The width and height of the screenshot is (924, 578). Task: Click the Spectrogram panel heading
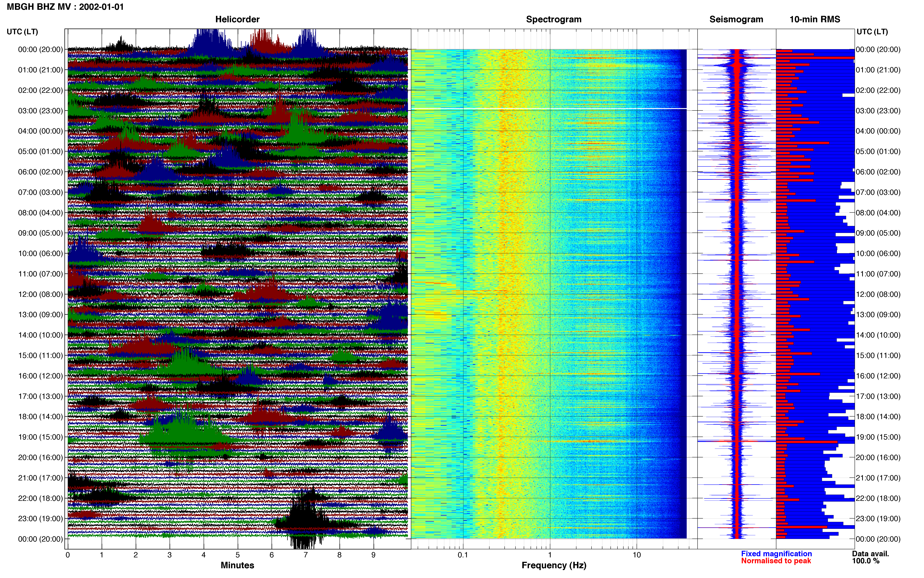(x=554, y=19)
